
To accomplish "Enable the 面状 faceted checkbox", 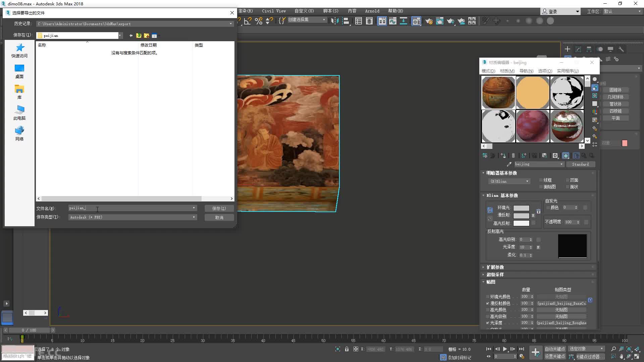I will pos(568,187).
